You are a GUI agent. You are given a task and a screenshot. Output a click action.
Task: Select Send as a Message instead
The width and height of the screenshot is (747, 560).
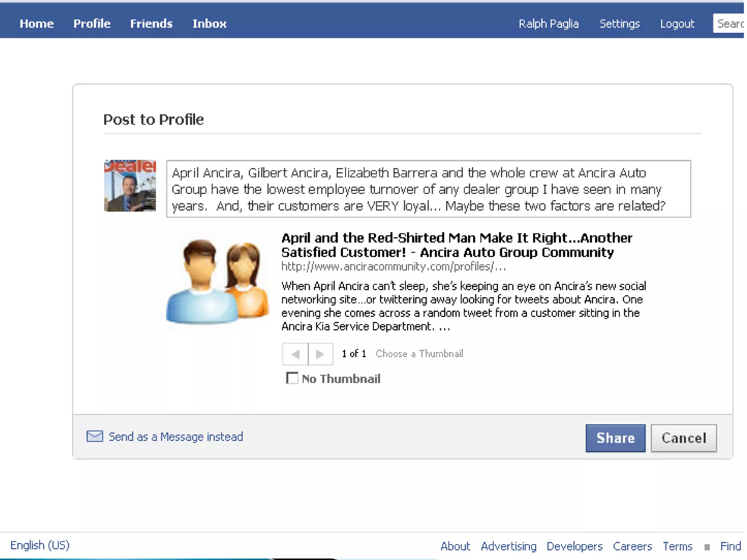176,436
